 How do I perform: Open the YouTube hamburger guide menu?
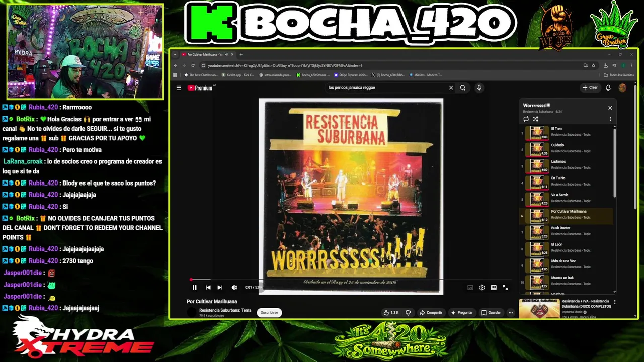[179, 88]
